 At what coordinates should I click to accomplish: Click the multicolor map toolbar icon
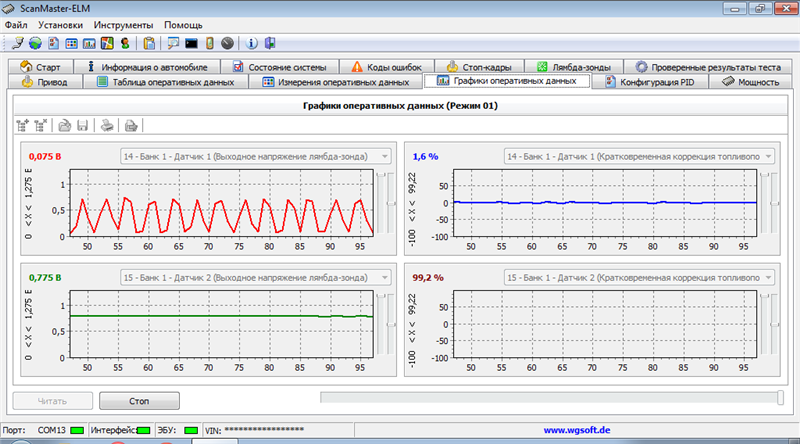pyautogui.click(x=107, y=43)
